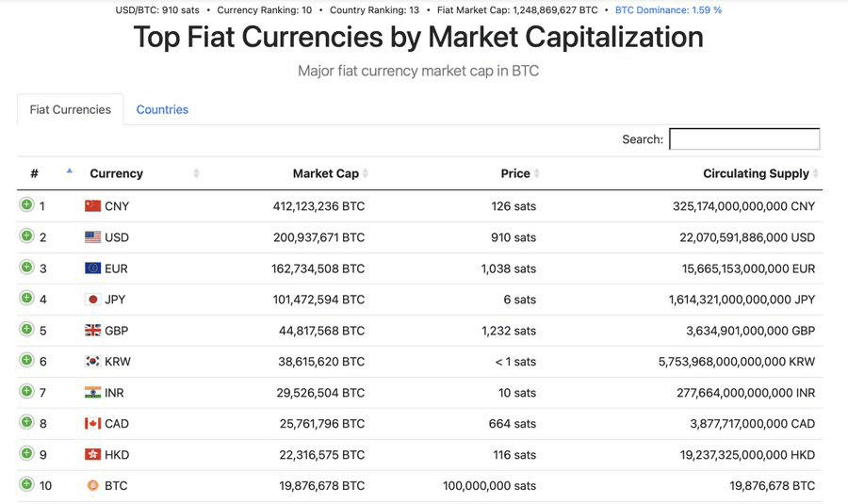Image resolution: width=848 pixels, height=504 pixels.
Task: Click the EU flag icon for EUR
Action: tap(92, 268)
